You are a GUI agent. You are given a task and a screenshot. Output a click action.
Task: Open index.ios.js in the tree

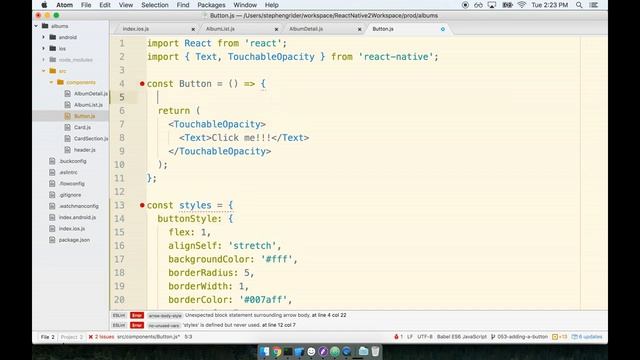(x=72, y=229)
